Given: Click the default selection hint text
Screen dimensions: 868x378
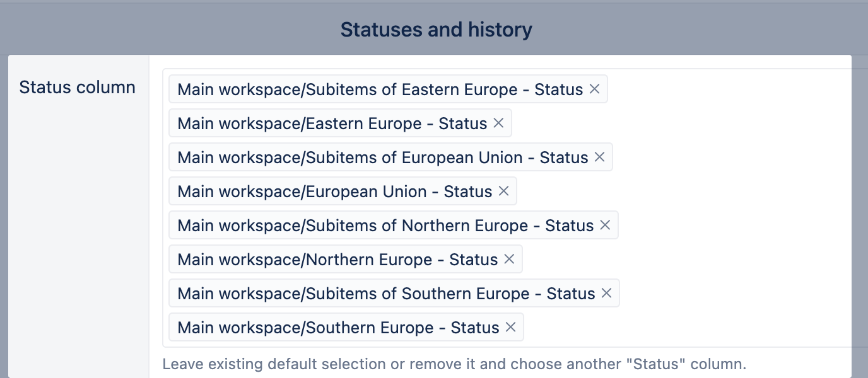Looking at the screenshot, I should (454, 364).
